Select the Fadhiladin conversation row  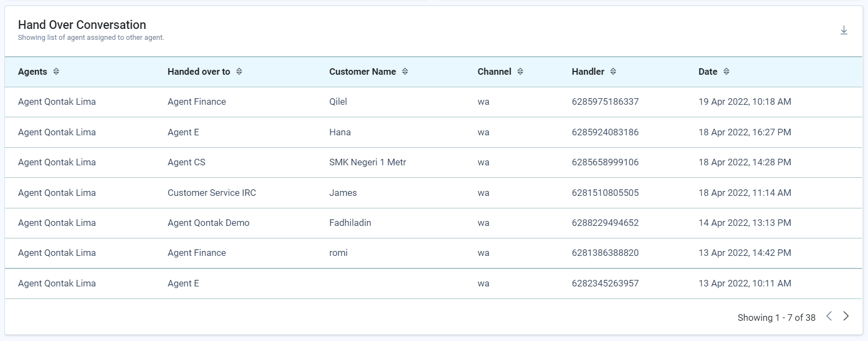[x=350, y=223]
